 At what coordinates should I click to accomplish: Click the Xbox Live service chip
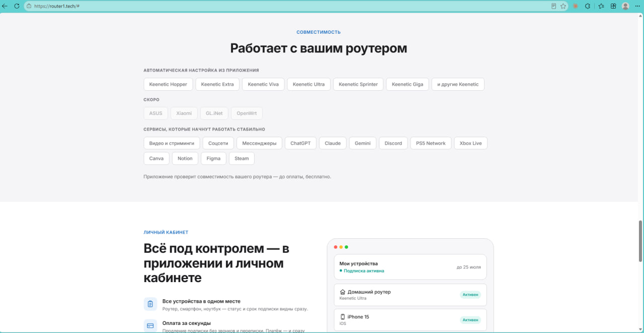click(x=470, y=143)
